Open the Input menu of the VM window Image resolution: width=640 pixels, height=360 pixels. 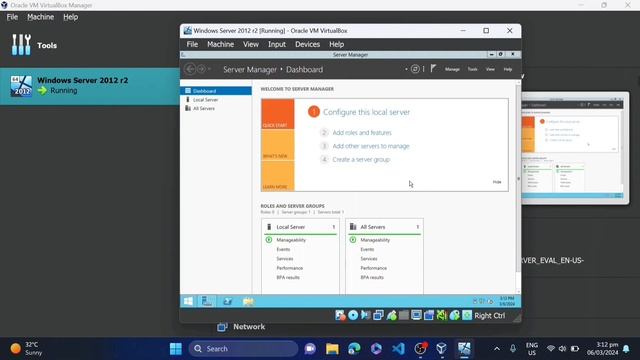point(277,44)
